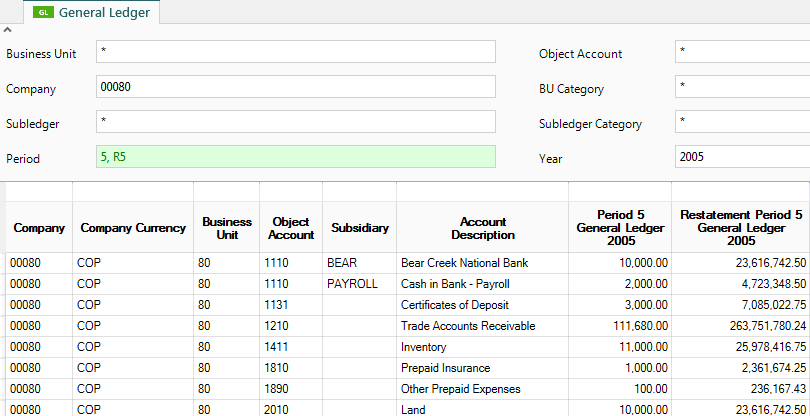This screenshot has height=416, width=810.
Task: Switch to the General Ledger tab
Action: coord(104,13)
